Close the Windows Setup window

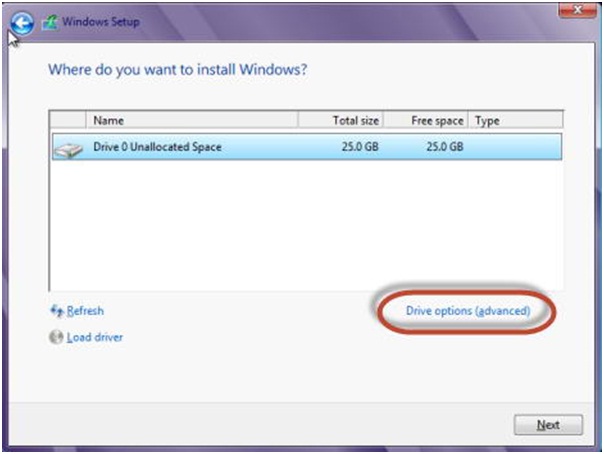(x=577, y=10)
